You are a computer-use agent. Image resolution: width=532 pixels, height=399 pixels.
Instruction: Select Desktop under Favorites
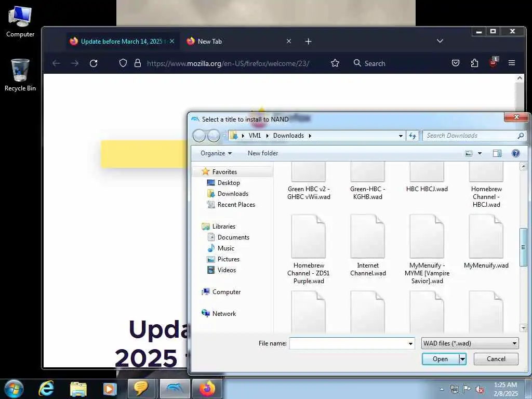pyautogui.click(x=229, y=183)
